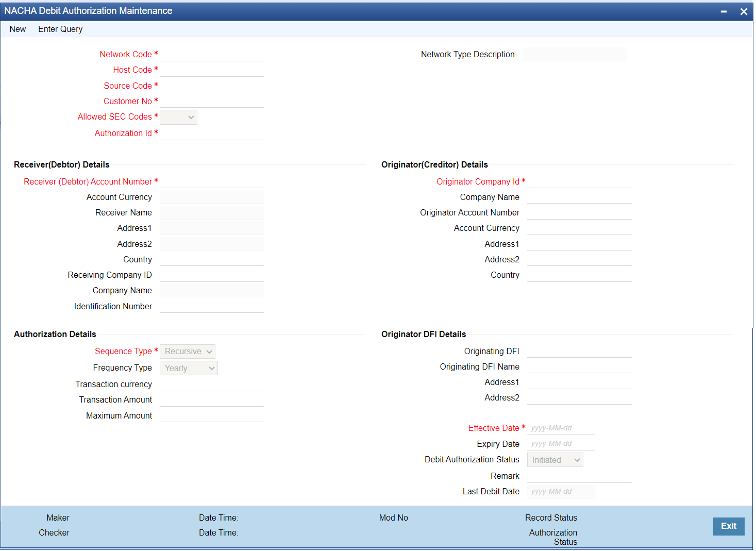Focus the receiver Country field
The image size is (756, 551).
click(212, 259)
